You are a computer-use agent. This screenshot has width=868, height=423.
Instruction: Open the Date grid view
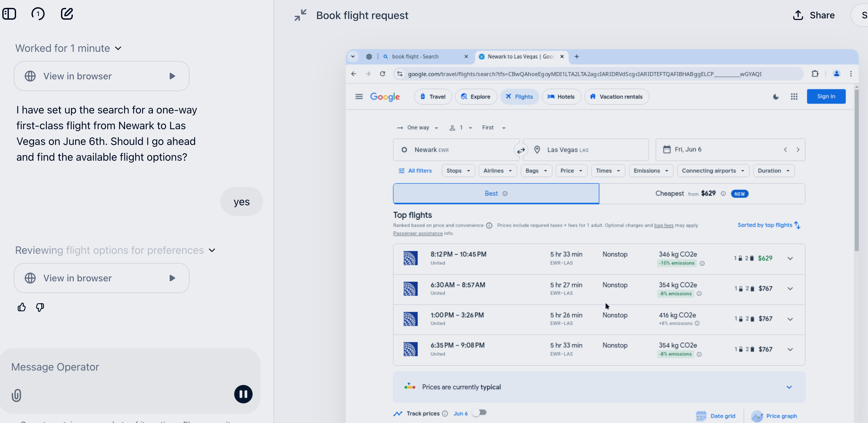pos(716,416)
